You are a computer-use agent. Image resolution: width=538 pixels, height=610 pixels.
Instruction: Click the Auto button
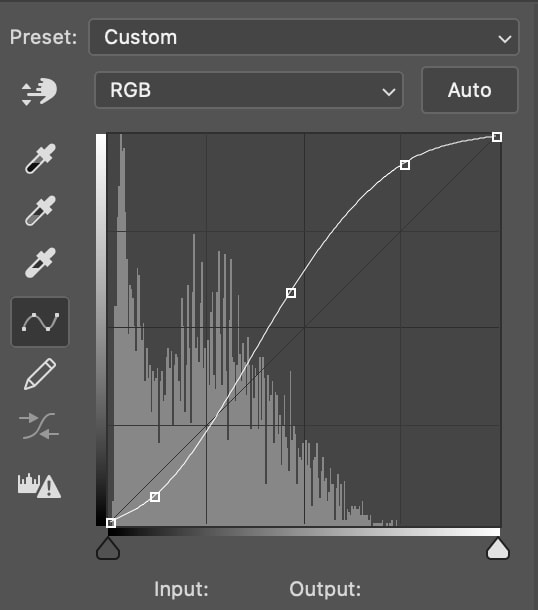[x=470, y=90]
